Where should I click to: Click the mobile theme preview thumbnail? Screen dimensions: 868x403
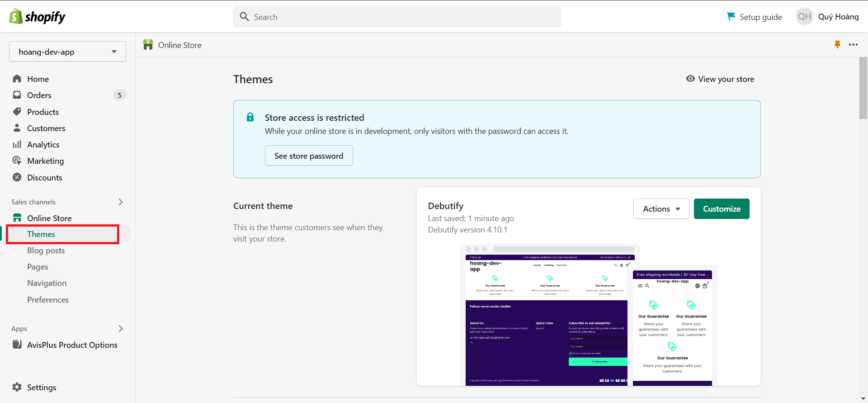click(x=672, y=326)
